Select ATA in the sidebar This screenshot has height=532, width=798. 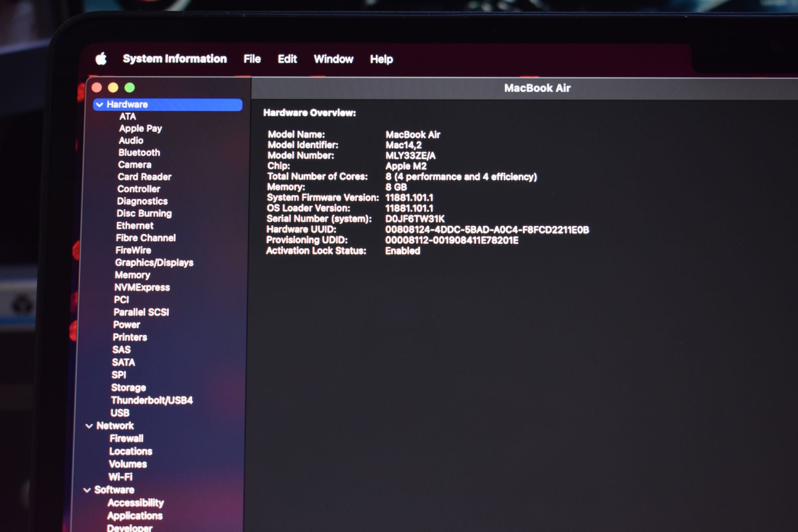click(x=128, y=117)
